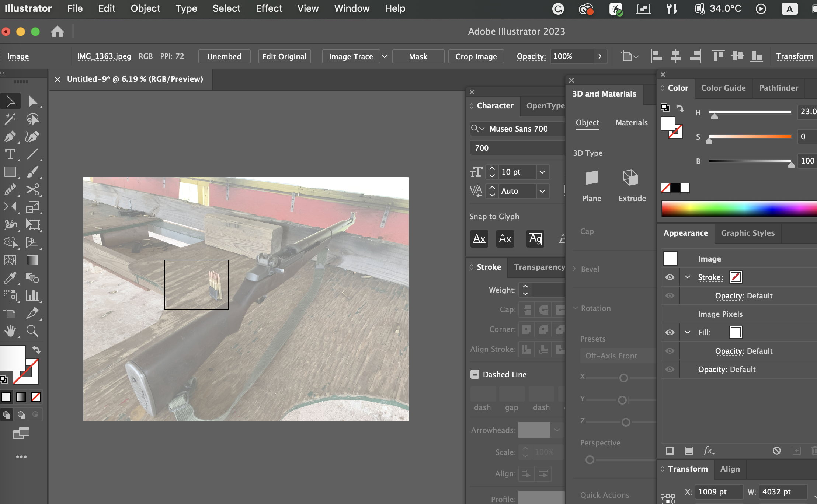
Task: Click the Unembed button
Action: (x=224, y=56)
